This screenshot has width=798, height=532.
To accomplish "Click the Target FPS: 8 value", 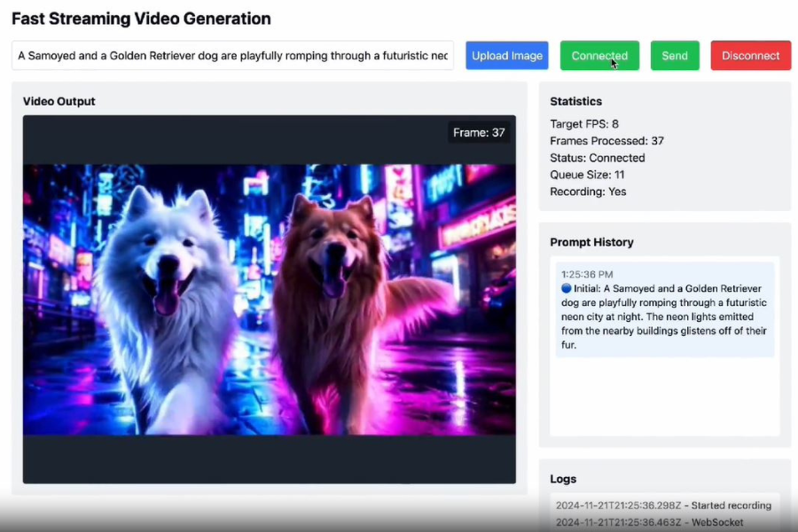I will point(584,124).
